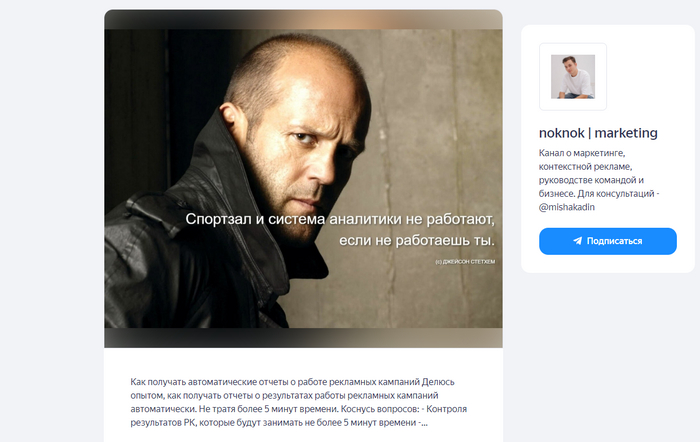Click the quote line Спортзал и система аналитики
Screen dimensions: 700x442
click(340, 219)
